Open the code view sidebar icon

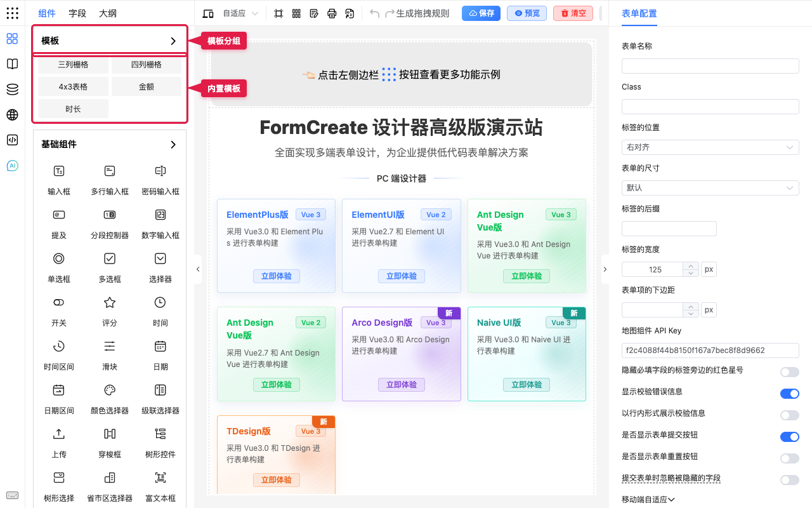pos(12,140)
